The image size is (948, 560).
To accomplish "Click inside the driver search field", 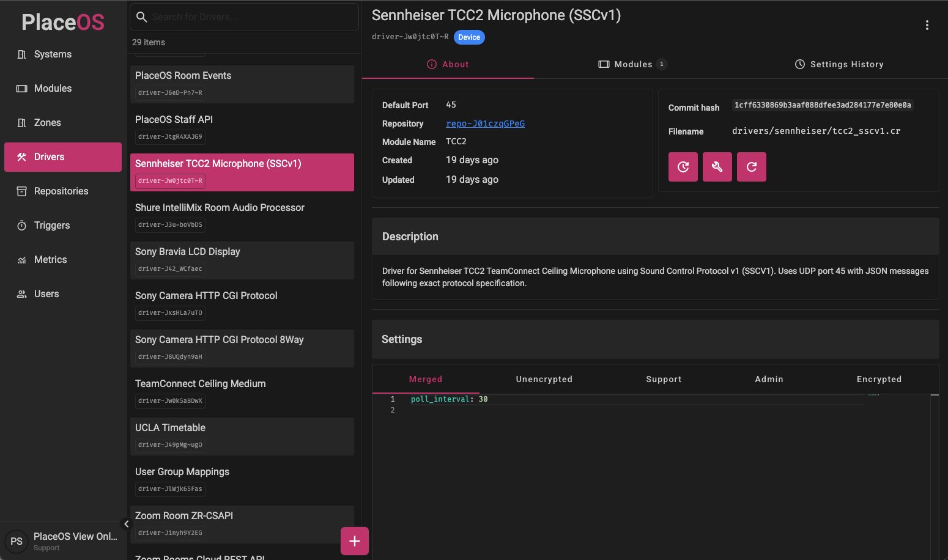I will pyautogui.click(x=243, y=17).
